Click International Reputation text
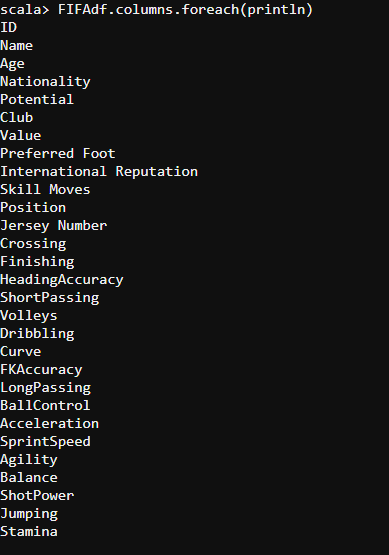Viewport: 389px width, 555px height. click(x=99, y=172)
